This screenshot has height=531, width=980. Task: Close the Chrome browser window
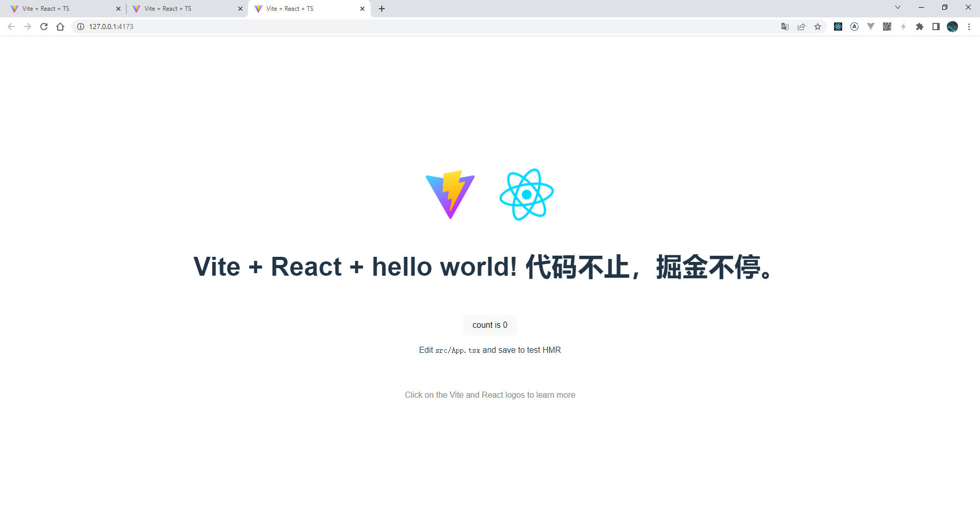point(968,7)
